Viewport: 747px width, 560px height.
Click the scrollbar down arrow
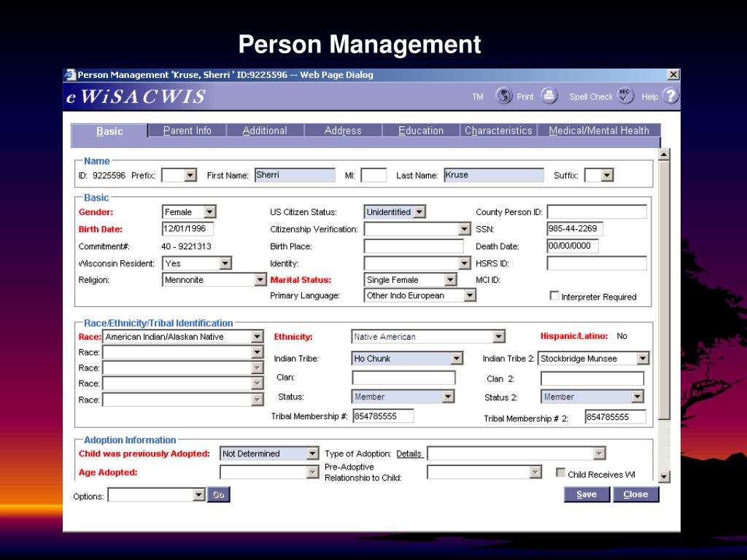pos(664,476)
